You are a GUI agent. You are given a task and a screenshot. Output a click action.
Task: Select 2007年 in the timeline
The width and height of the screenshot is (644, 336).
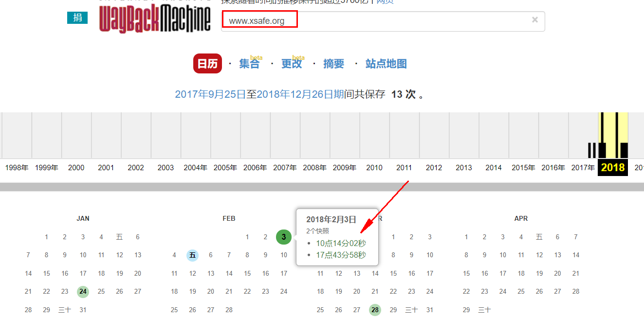click(x=285, y=168)
